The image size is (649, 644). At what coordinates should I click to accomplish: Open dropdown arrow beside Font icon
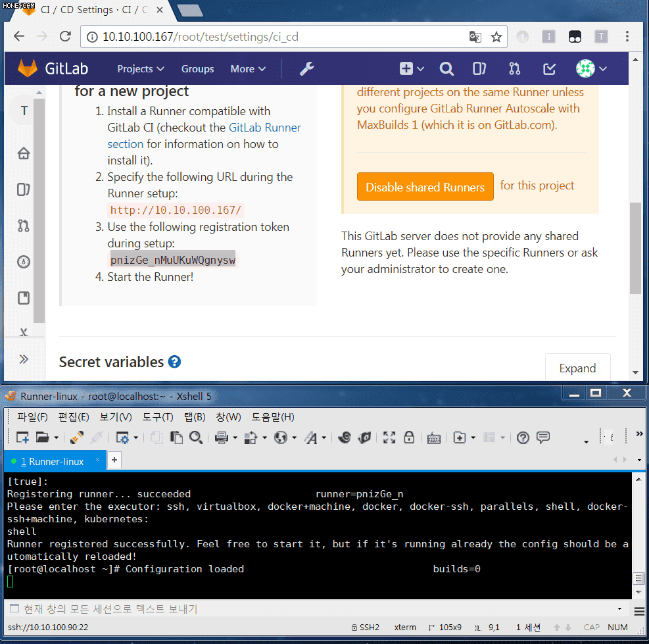click(324, 437)
